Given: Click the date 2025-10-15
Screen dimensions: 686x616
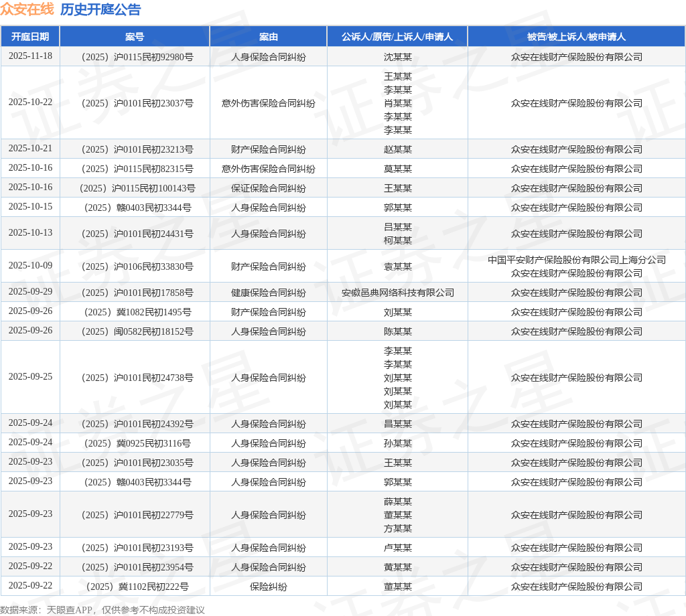Looking at the screenshot, I should tap(30, 207).
